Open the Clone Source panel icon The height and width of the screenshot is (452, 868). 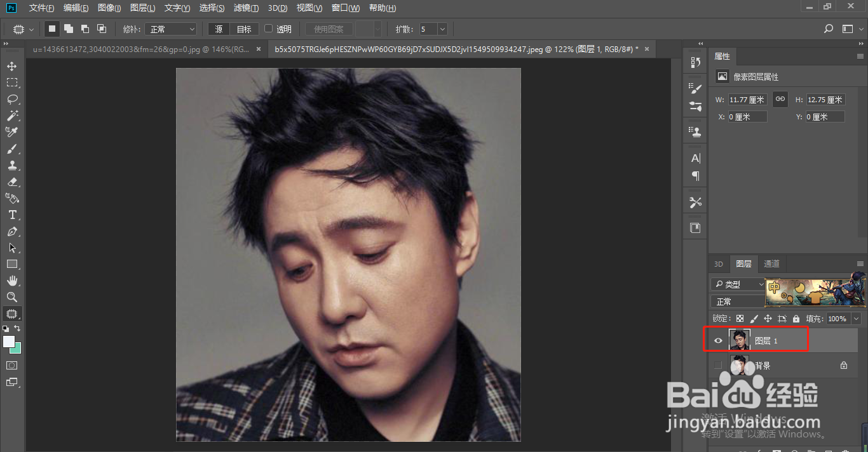(695, 132)
